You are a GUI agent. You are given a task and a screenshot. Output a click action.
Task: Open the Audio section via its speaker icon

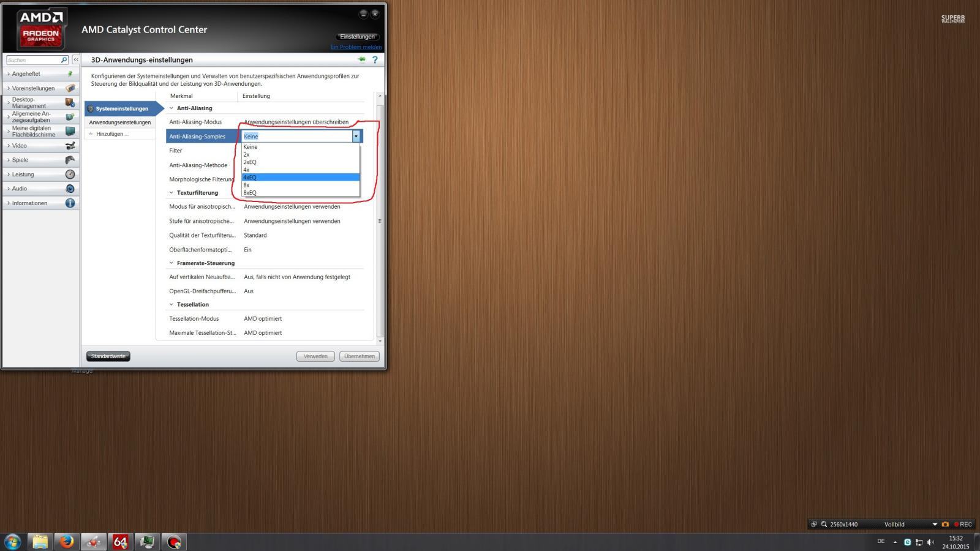point(70,189)
